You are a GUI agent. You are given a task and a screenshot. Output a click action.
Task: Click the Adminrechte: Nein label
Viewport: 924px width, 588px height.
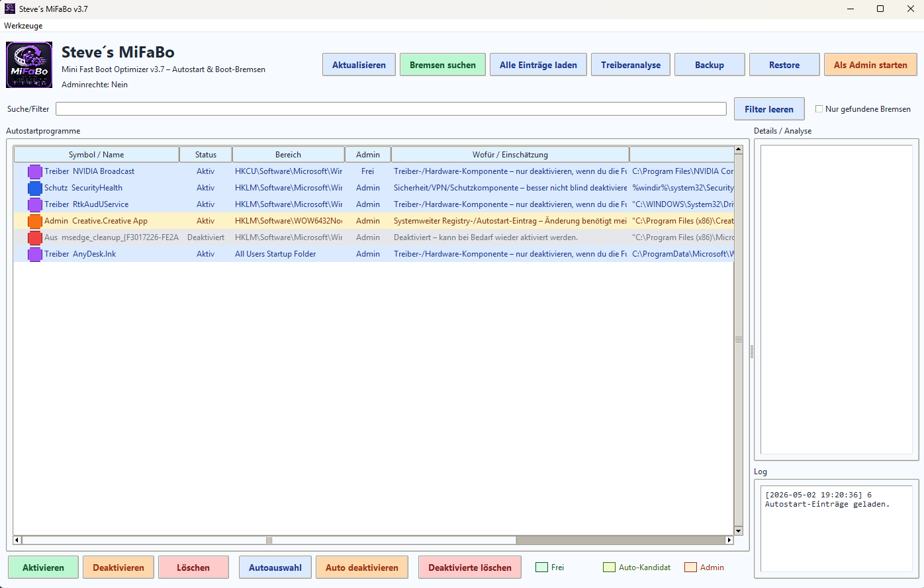[95, 85]
